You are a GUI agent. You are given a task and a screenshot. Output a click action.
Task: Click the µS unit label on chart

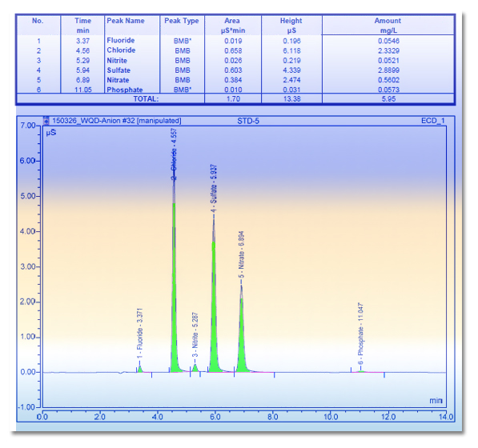coord(51,133)
